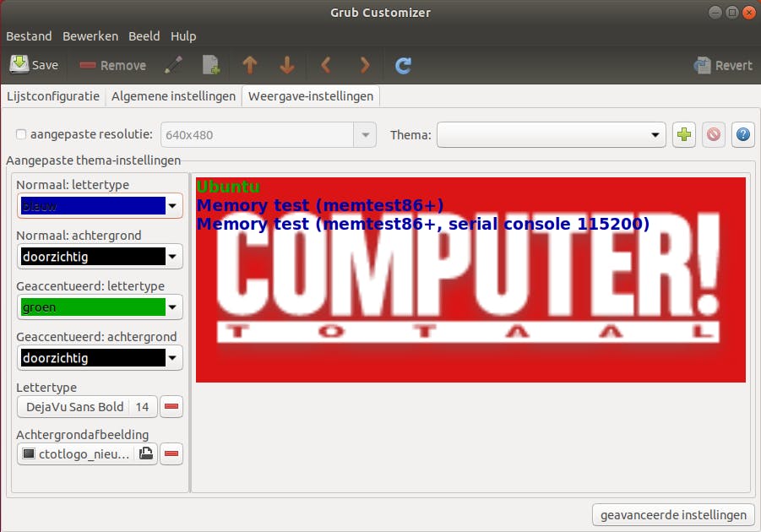Image resolution: width=761 pixels, height=532 pixels.
Task: Open the Beeld menu
Action: click(144, 36)
